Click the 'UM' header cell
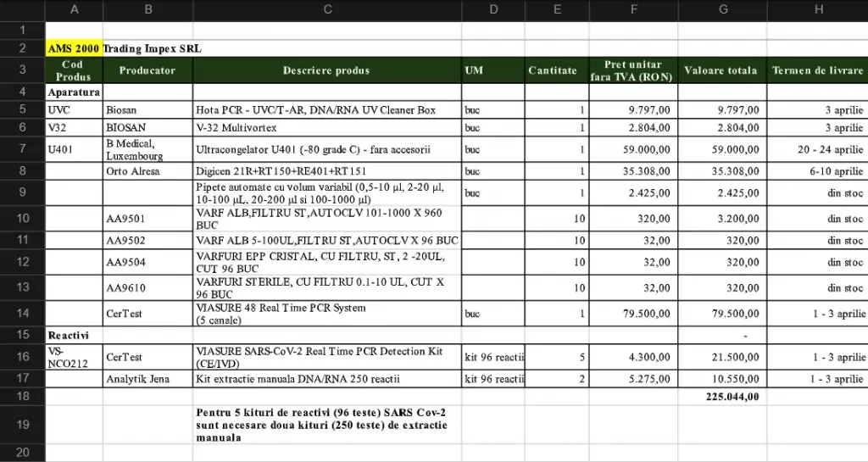Screen dimensions: 868x462 (x=493, y=70)
